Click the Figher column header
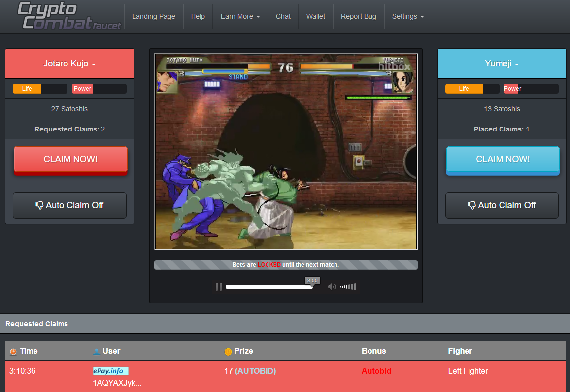 click(x=460, y=351)
